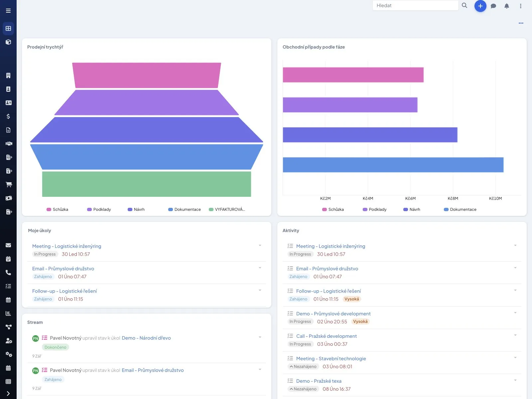Open the vertical dots menu at top
The height and width of the screenshot is (399, 532).
point(521,6)
